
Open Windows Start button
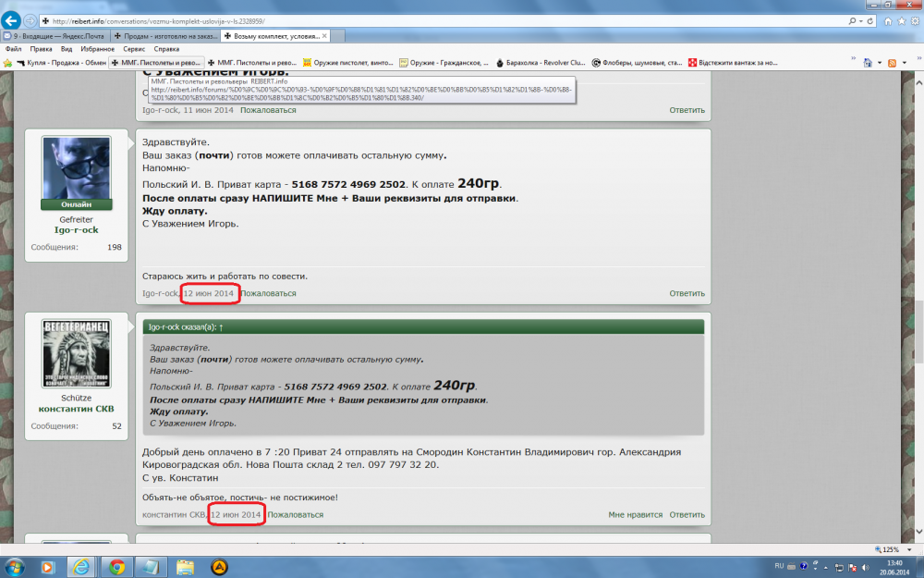(14, 567)
